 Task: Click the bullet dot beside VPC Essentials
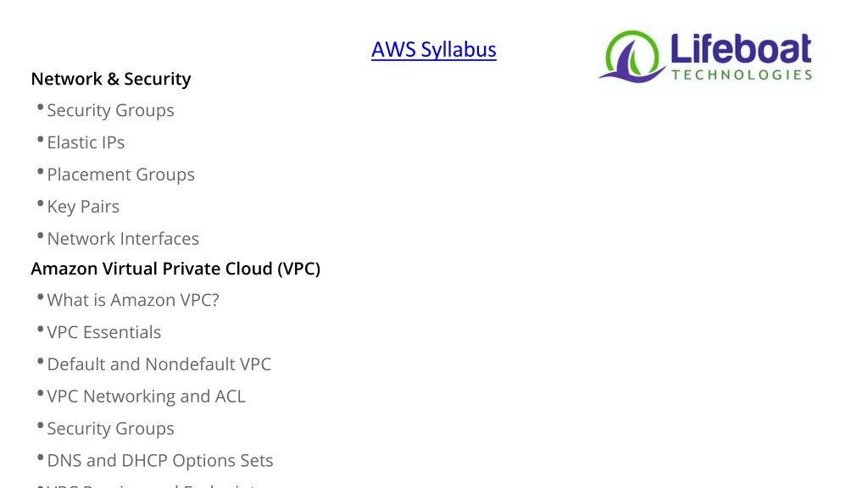(41, 330)
